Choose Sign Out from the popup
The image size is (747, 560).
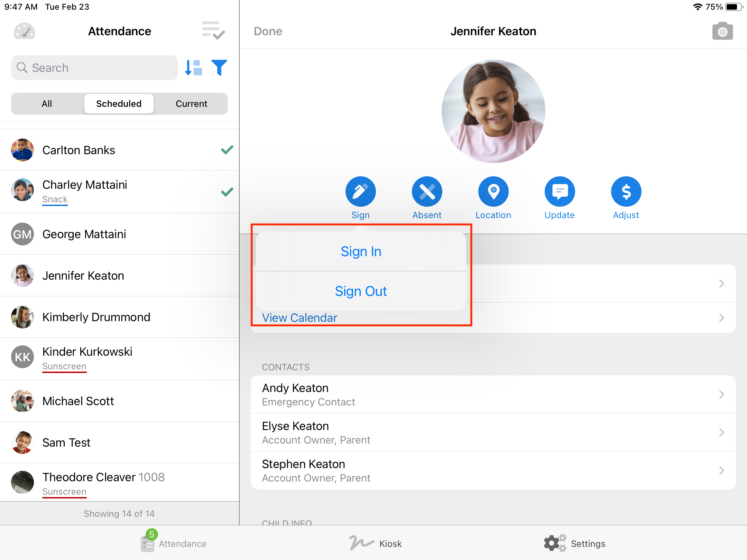(x=361, y=291)
